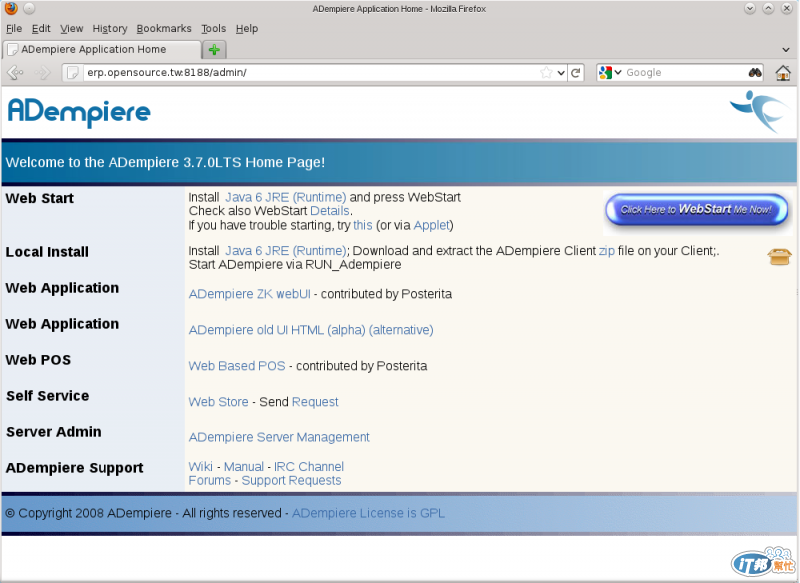Follow the 'this' troubleshooting link

click(363, 225)
